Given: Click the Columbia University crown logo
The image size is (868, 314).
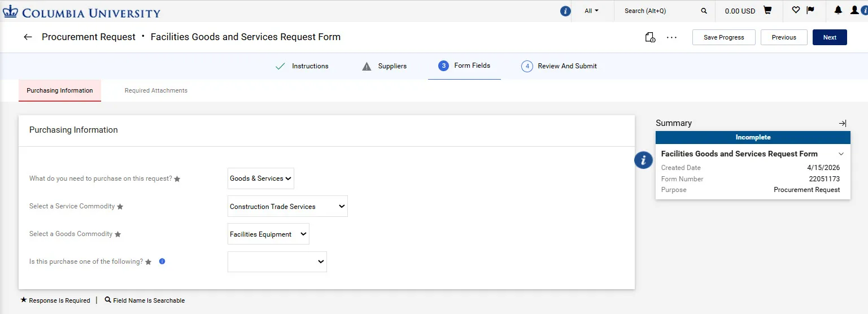Looking at the screenshot, I should pos(11,12).
